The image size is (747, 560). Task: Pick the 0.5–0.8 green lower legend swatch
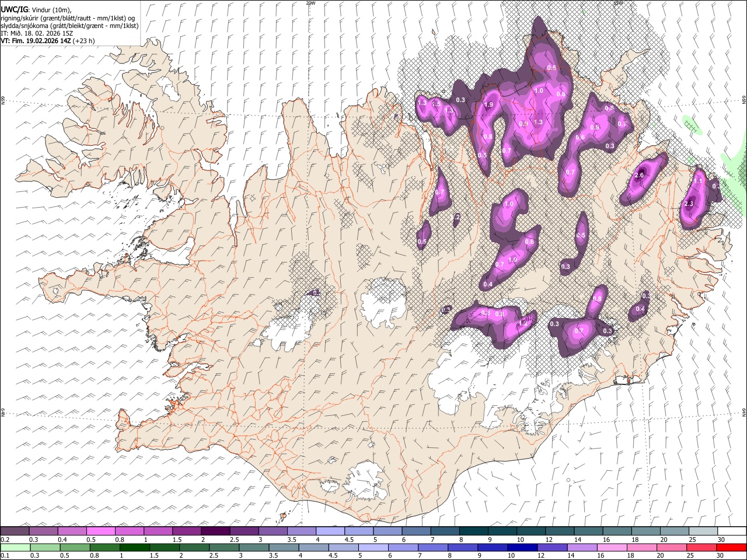click(75, 548)
